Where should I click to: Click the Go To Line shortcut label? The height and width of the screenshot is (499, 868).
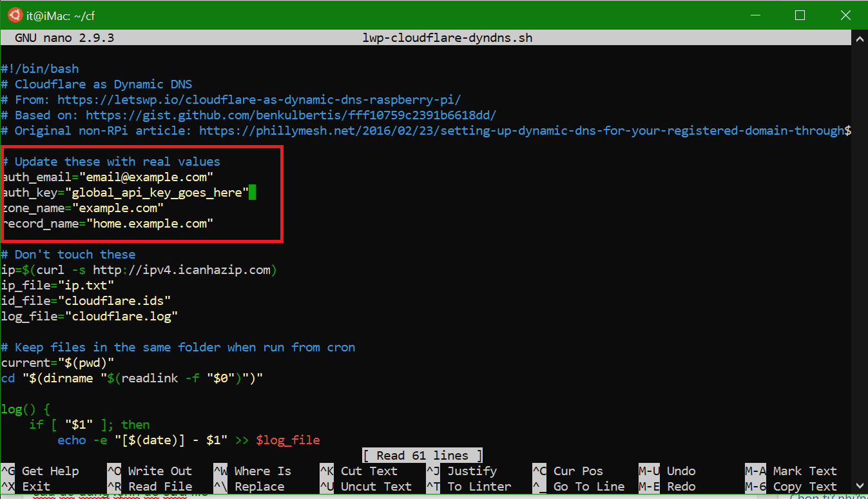point(588,487)
